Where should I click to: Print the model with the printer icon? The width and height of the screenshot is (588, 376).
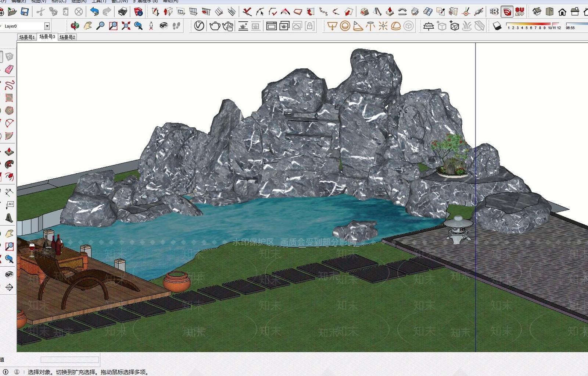122,12
